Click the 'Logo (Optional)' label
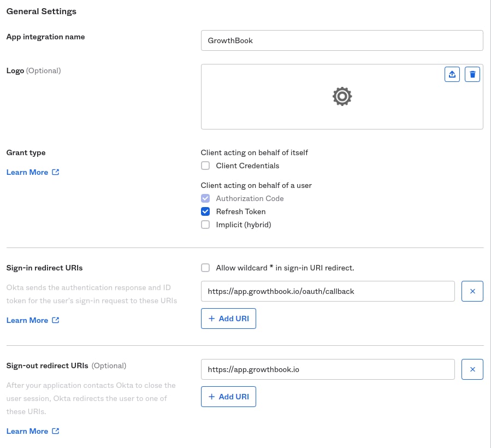The image size is (491, 448). click(33, 71)
